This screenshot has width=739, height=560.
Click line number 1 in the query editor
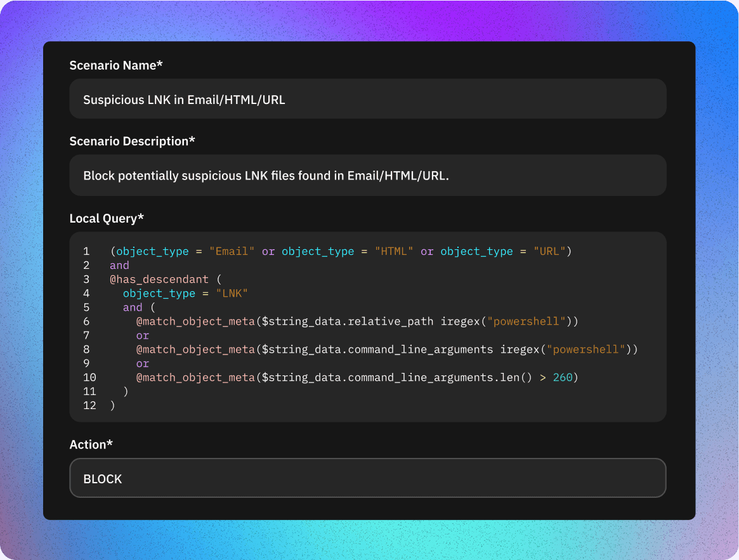tap(86, 251)
